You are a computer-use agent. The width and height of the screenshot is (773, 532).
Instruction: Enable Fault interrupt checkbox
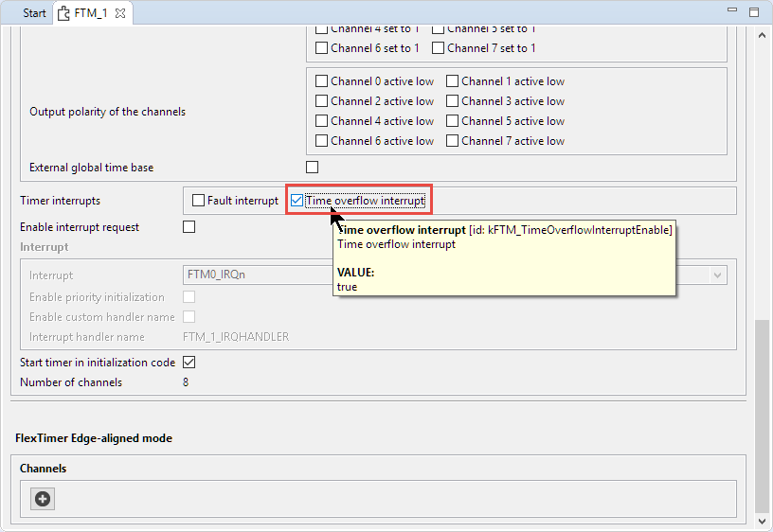coord(198,201)
